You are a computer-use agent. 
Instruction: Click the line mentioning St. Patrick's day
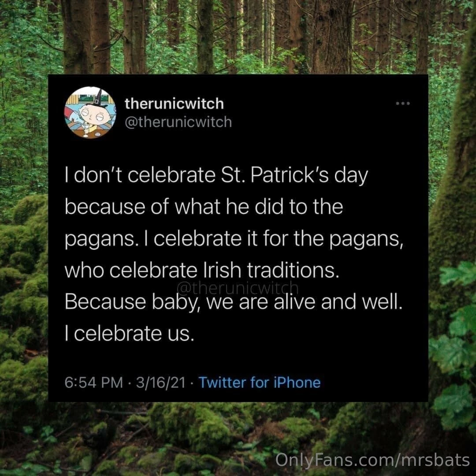pos(216,176)
